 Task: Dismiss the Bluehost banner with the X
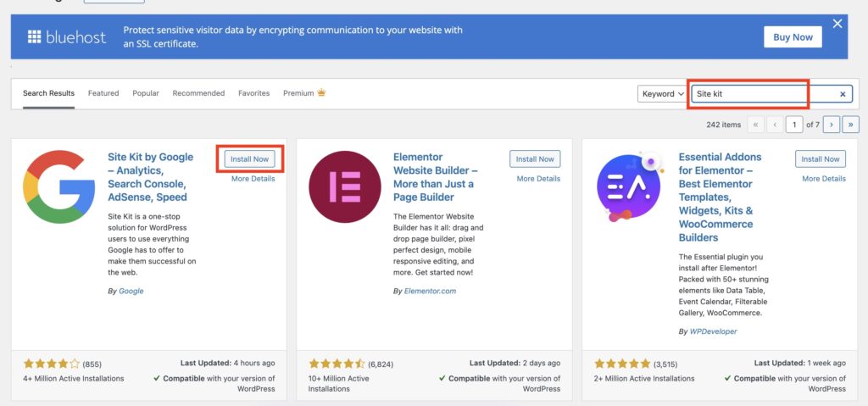(x=837, y=24)
